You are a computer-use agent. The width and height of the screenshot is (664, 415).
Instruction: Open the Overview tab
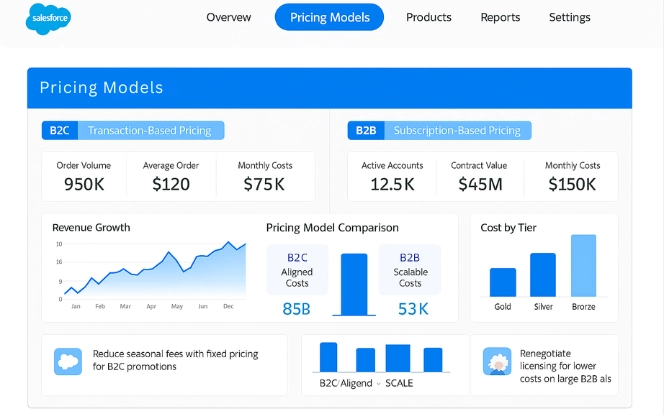pyautogui.click(x=228, y=17)
